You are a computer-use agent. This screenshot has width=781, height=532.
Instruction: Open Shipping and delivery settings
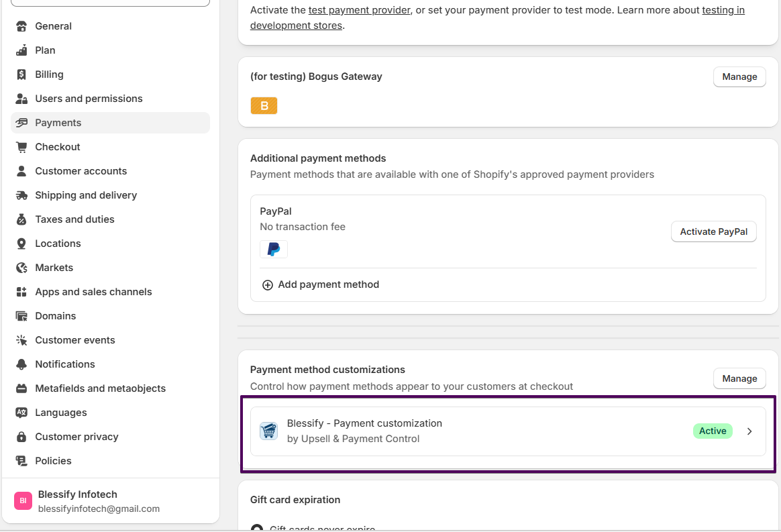[x=86, y=195]
